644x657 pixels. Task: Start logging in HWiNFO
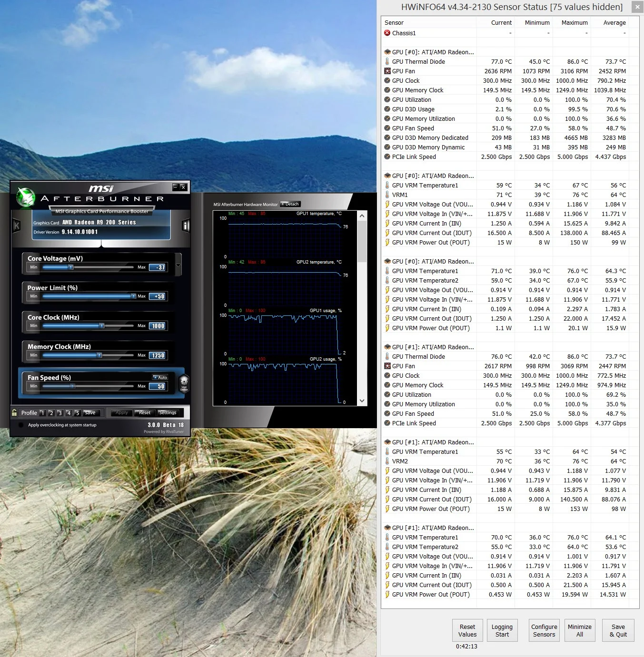click(502, 630)
